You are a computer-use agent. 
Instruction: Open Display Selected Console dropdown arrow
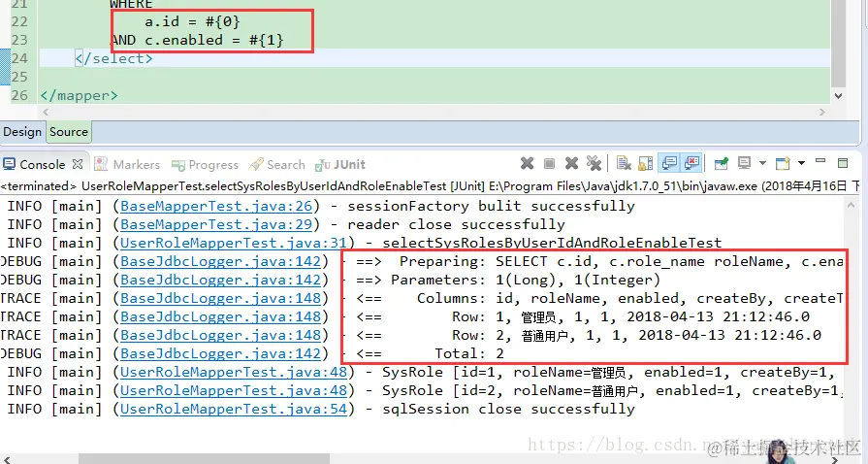pyautogui.click(x=762, y=163)
